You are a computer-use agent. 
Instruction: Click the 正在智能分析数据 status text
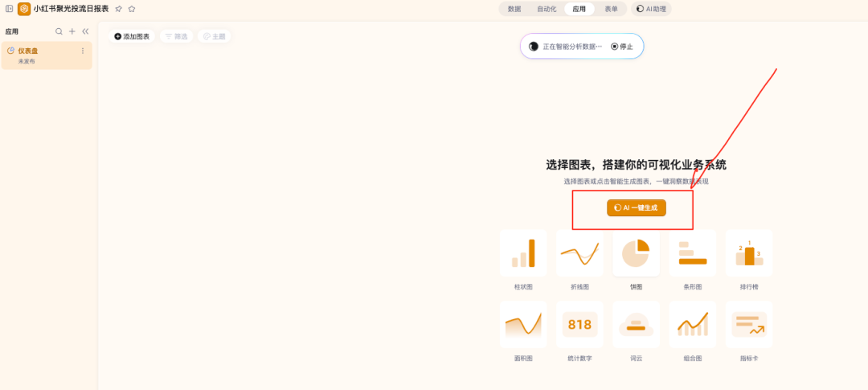[x=572, y=47]
